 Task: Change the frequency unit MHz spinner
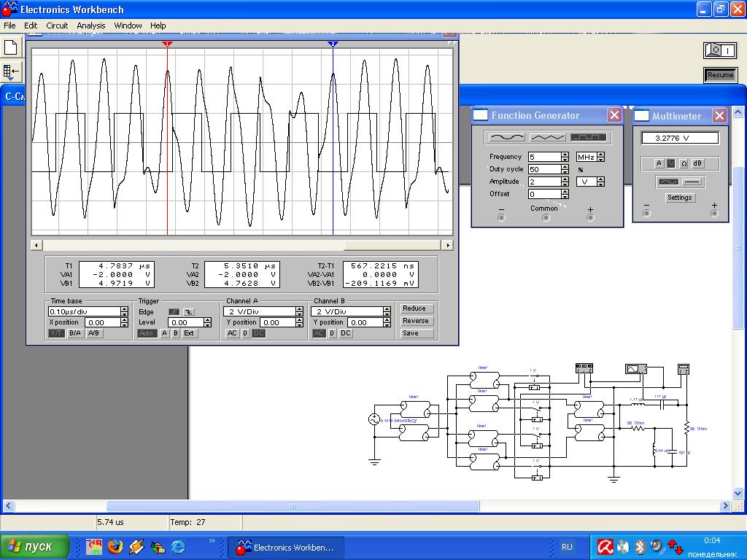(601, 157)
